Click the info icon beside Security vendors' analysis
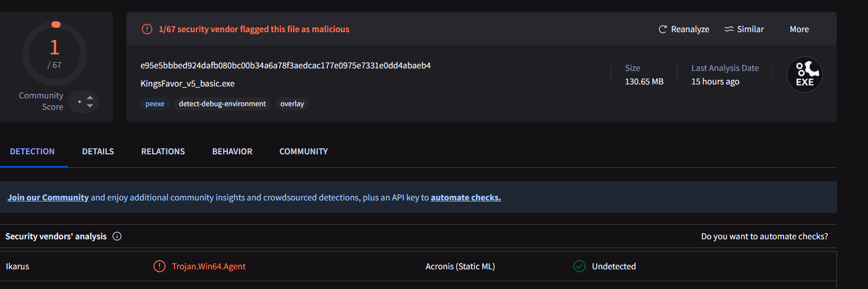This screenshot has height=289, width=868. [117, 236]
